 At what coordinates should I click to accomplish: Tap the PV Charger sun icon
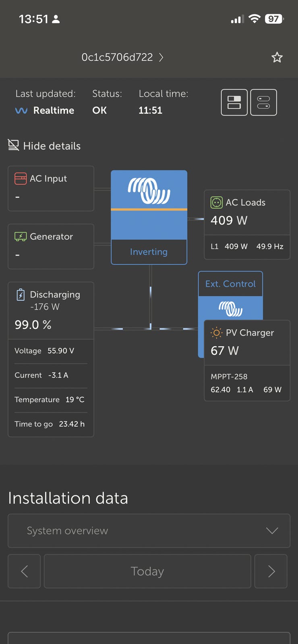[217, 332]
